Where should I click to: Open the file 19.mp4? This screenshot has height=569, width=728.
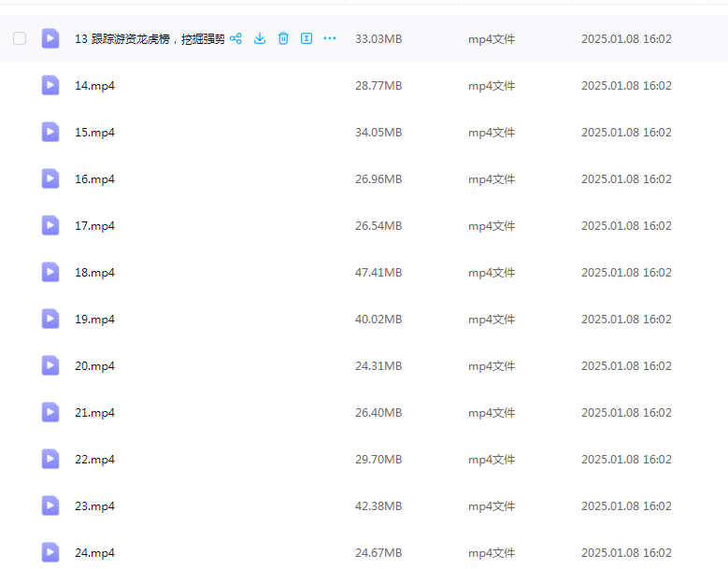click(94, 320)
